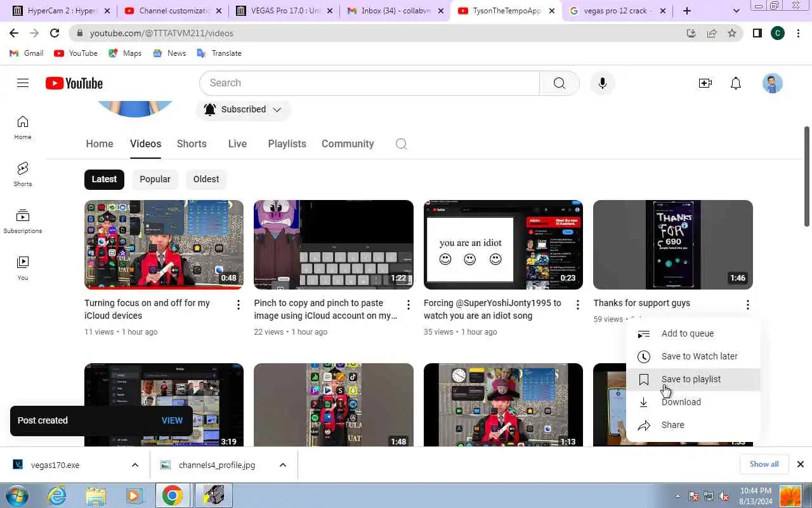
Task: Open options for Forcing @SuperYoshiJonty1995 video
Action: [578, 305]
